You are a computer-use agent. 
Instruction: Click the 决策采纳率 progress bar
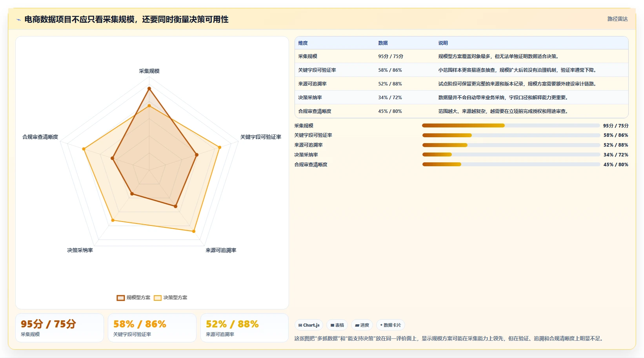511,155
